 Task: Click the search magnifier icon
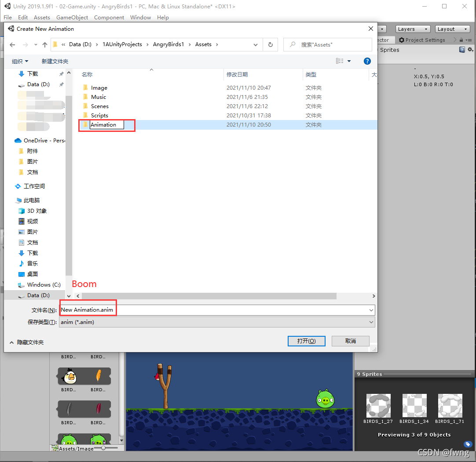point(293,44)
